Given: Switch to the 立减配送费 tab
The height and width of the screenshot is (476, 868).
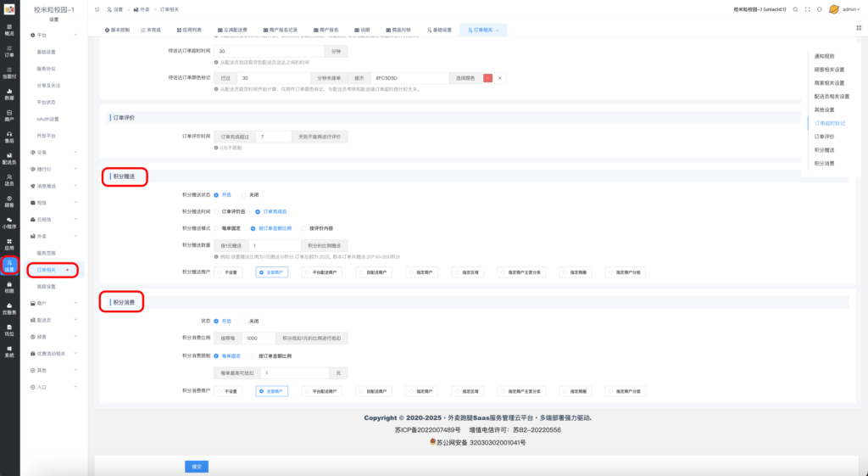Looking at the screenshot, I should [232, 30].
